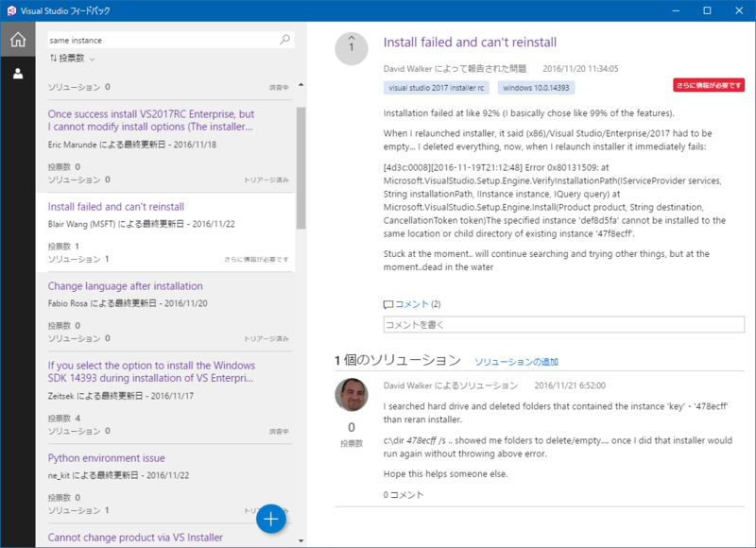
Task: Click '投票数 4' in Windows SDK item
Action: pos(63,419)
